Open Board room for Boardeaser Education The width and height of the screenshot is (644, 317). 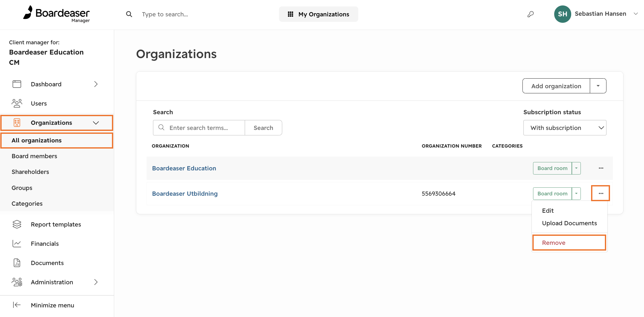tap(552, 168)
